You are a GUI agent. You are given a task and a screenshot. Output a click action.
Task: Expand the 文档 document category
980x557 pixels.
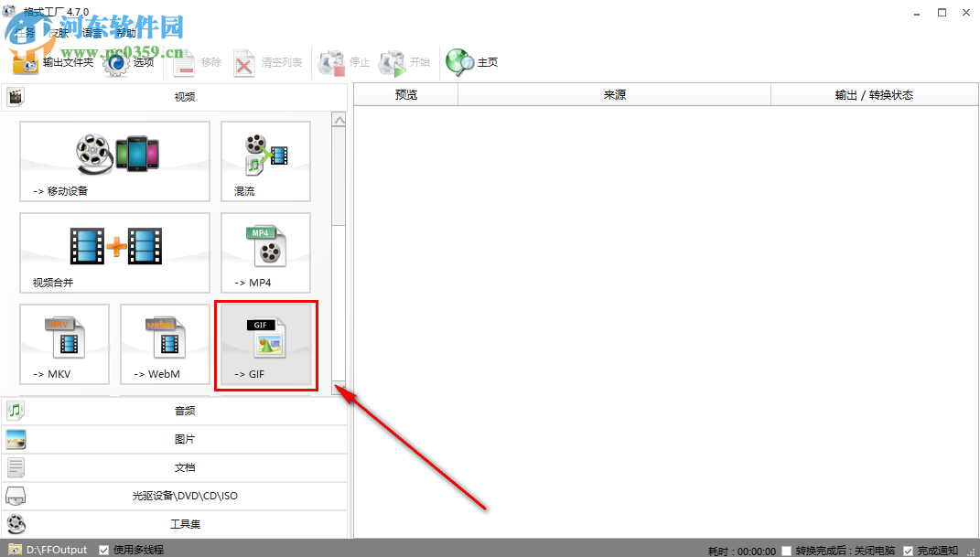175,467
